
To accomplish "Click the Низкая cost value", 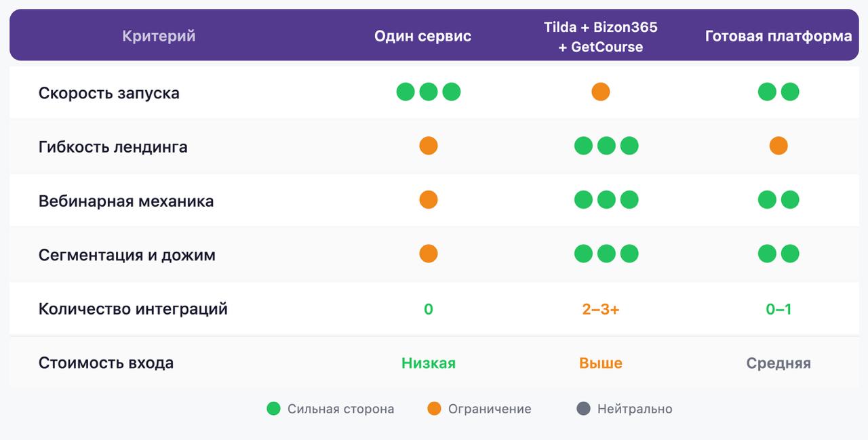I will pos(429,363).
